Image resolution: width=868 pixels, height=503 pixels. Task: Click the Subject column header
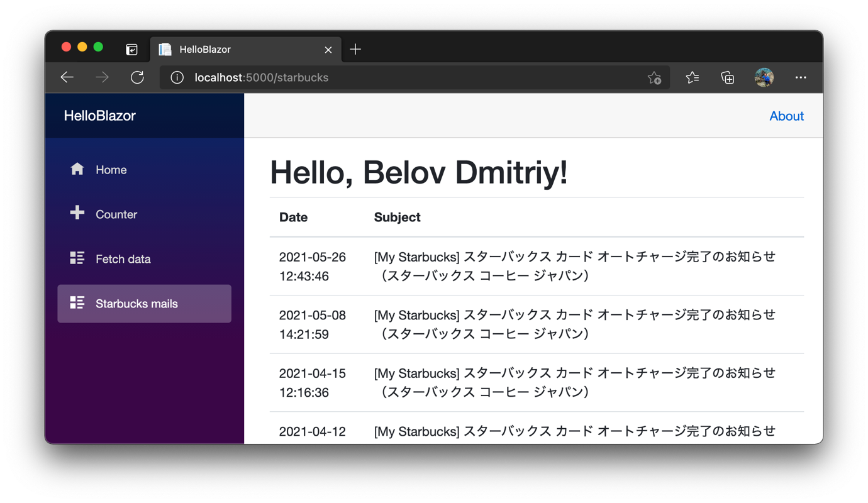(397, 218)
